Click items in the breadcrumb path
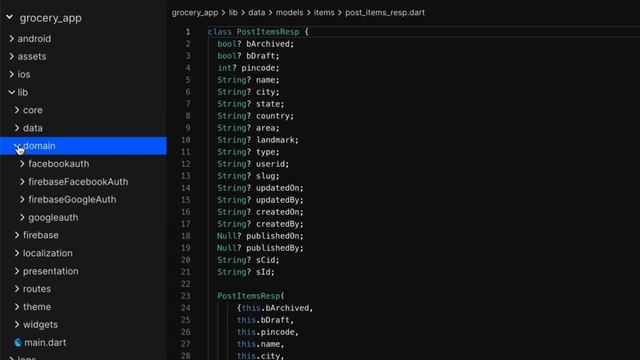 (324, 13)
